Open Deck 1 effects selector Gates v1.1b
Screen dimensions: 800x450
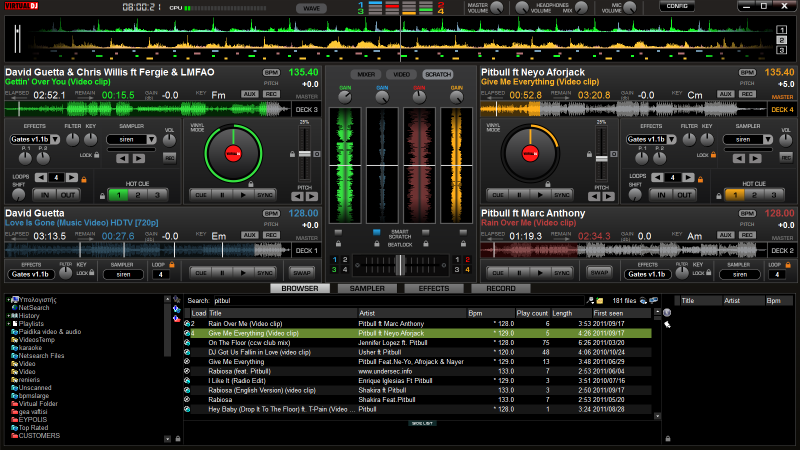(31, 274)
